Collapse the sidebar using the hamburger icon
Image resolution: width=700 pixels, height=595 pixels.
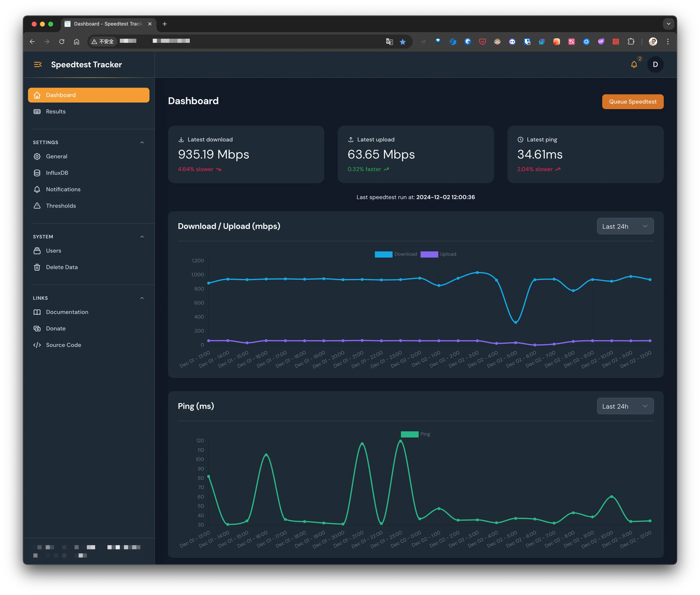[x=38, y=64]
